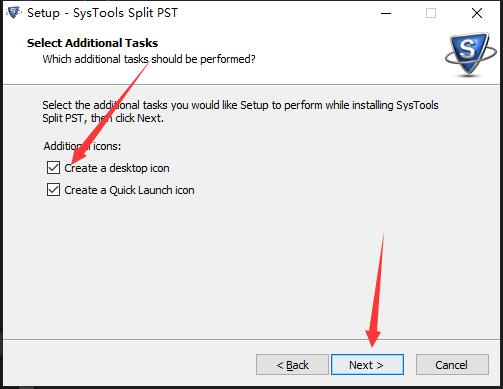The image size is (503, 389).
Task: Click the 'Create a desktop icon' label text
Action: [x=117, y=168]
